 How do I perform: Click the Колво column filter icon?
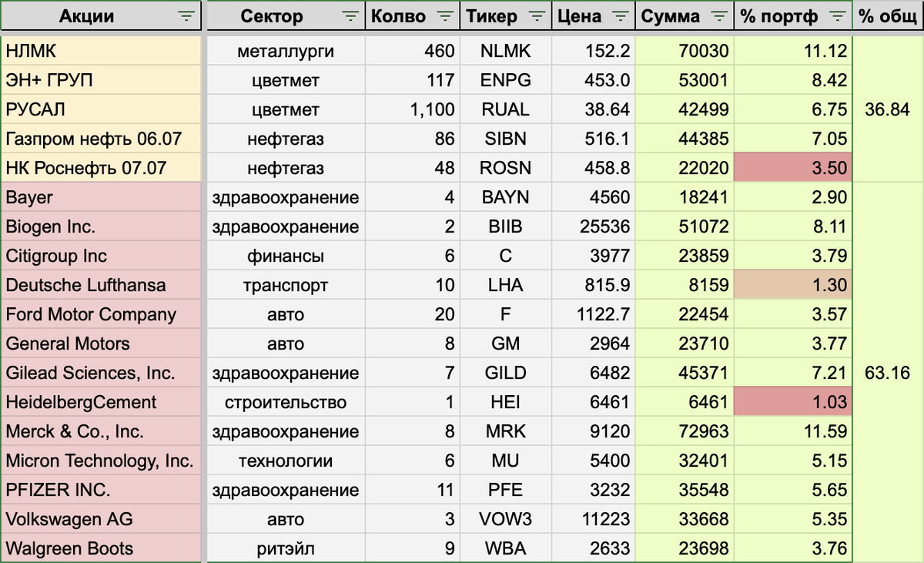pos(445,15)
